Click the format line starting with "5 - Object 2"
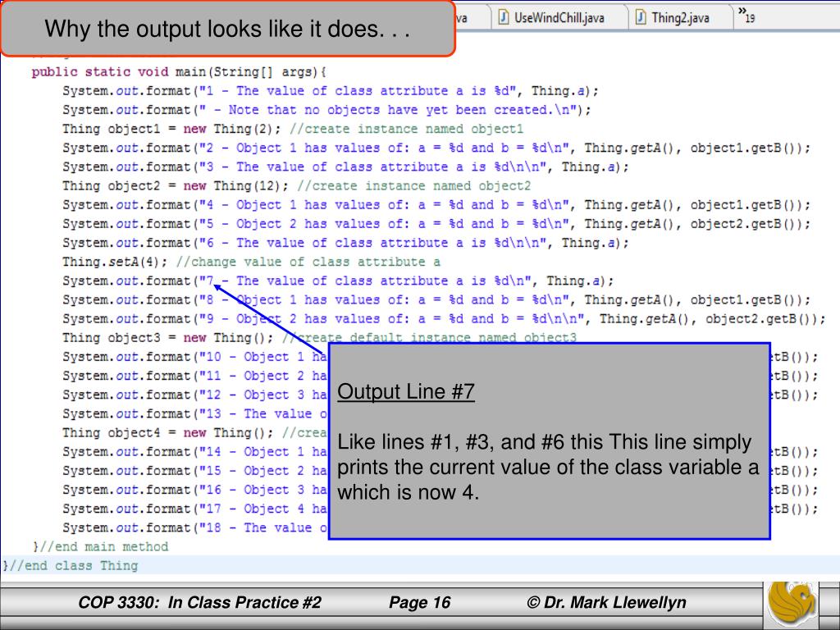The width and height of the screenshot is (840, 630). (436, 224)
